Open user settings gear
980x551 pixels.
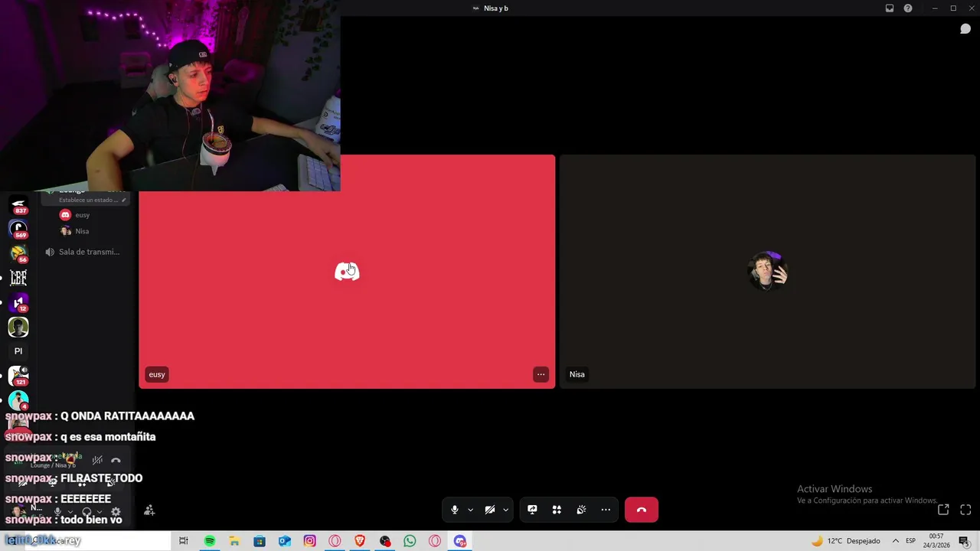click(x=116, y=512)
